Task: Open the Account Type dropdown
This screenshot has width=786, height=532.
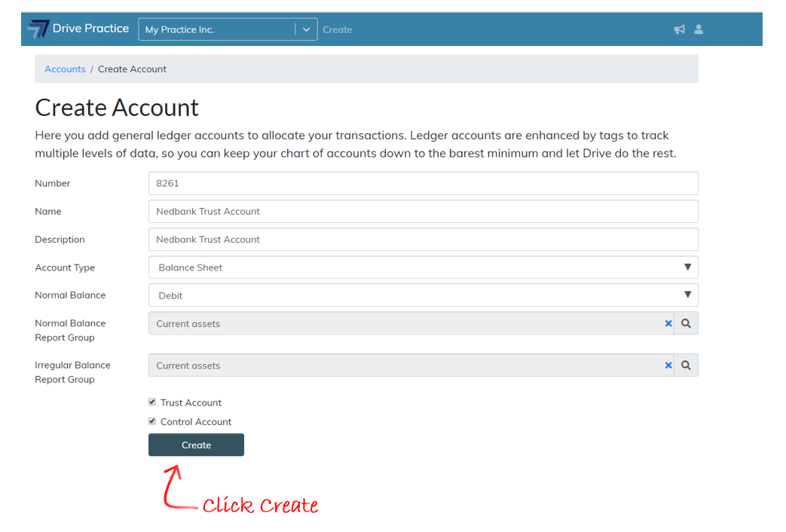Action: coord(423,268)
